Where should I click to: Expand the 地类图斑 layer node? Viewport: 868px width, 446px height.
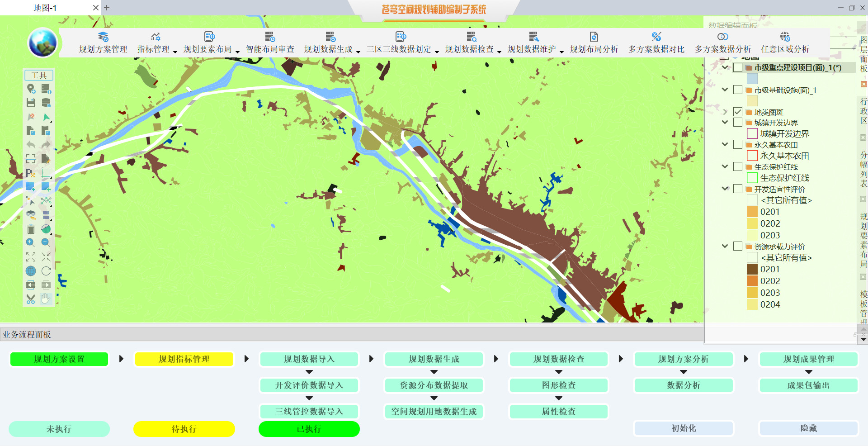click(725, 112)
